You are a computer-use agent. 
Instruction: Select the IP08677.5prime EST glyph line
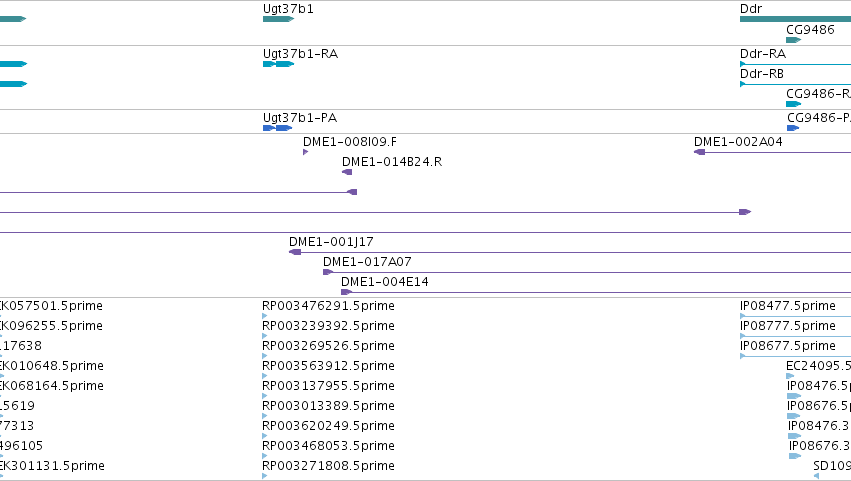tap(795, 356)
